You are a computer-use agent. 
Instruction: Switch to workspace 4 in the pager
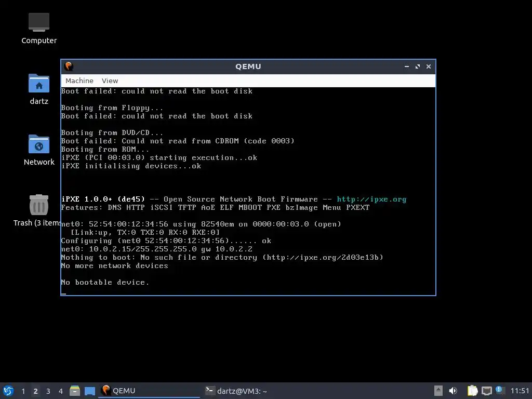61,391
